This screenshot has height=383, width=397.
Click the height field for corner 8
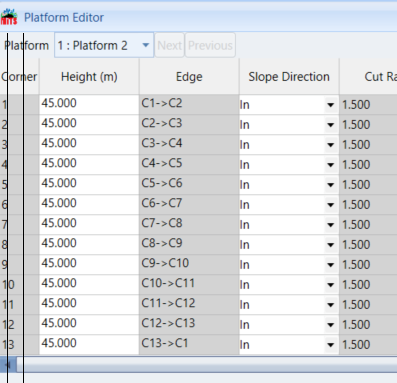[89, 245]
